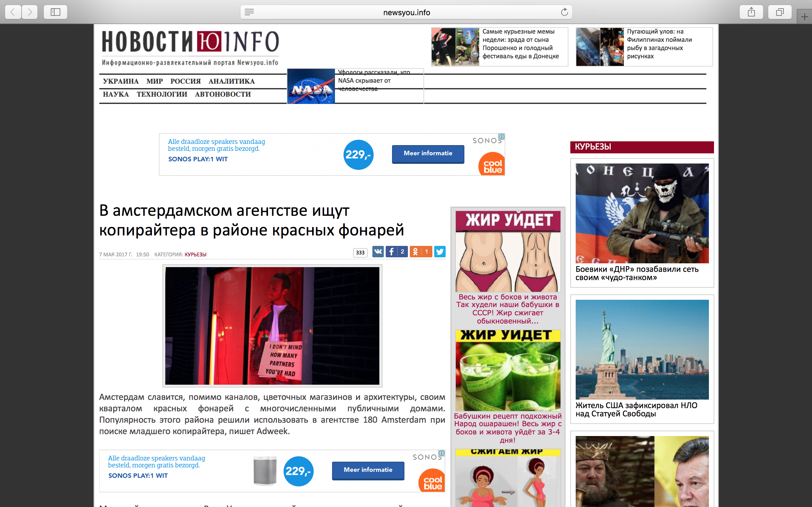Show all tabs overview icon
This screenshot has width=812, height=507.
[780, 12]
